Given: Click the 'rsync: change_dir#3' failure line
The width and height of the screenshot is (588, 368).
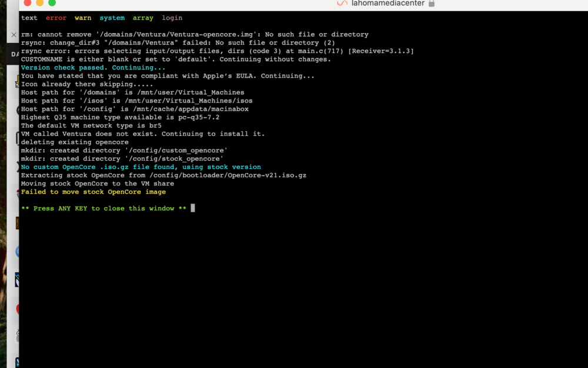Looking at the screenshot, I should 178,43.
